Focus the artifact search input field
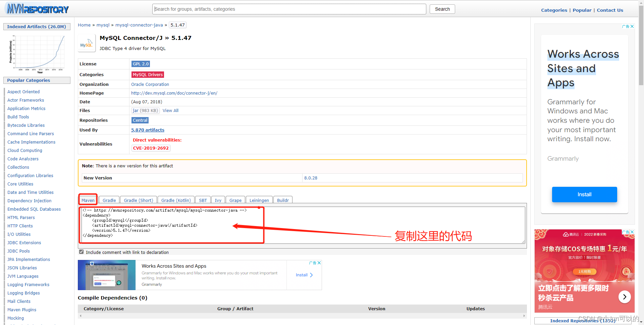644x325 pixels. 289,9
